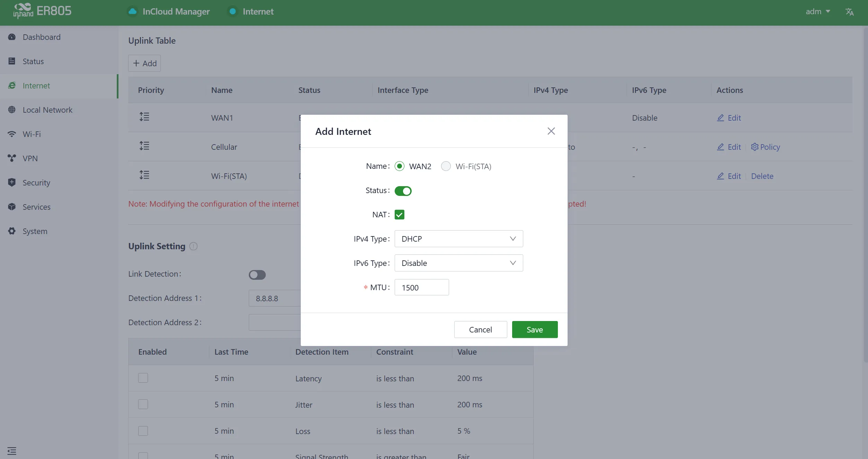Image resolution: width=868 pixels, height=459 pixels.
Task: Open the IPv6 Type Disable dropdown
Action: coord(458,263)
